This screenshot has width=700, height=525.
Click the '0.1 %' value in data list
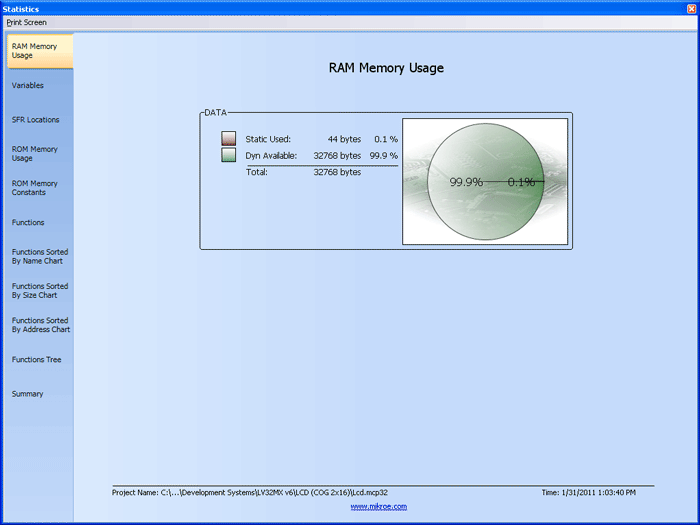[386, 139]
